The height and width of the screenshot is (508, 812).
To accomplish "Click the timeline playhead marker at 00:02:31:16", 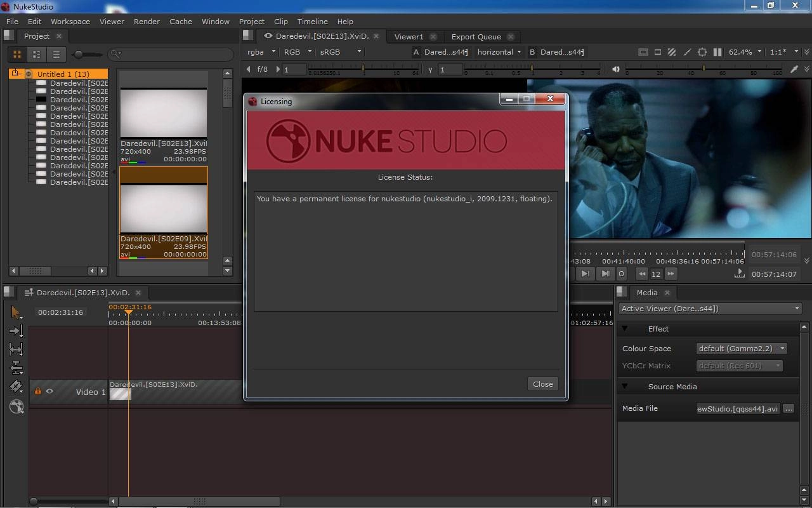I will [x=129, y=312].
